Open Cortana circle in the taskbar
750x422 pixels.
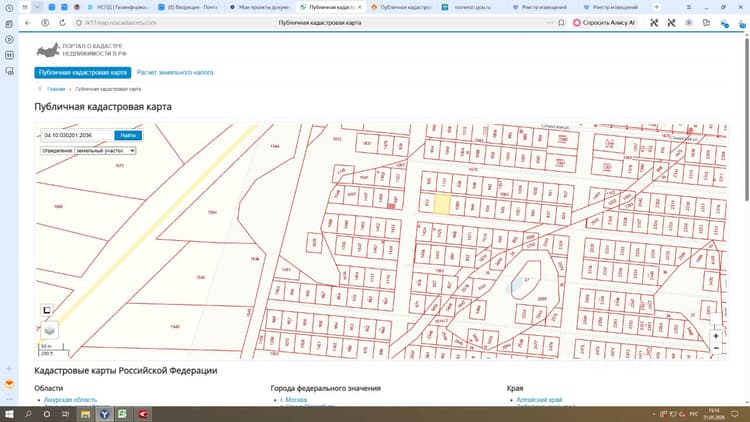click(x=46, y=414)
